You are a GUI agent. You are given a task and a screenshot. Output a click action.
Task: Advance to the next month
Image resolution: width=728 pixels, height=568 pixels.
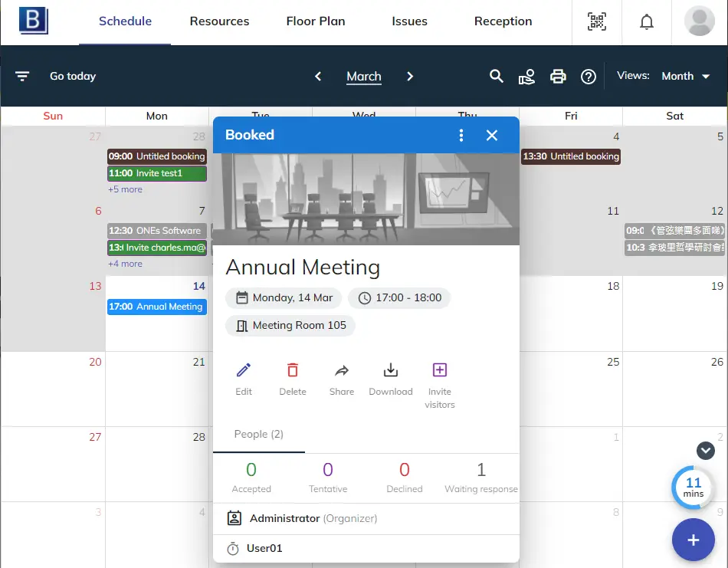point(410,77)
